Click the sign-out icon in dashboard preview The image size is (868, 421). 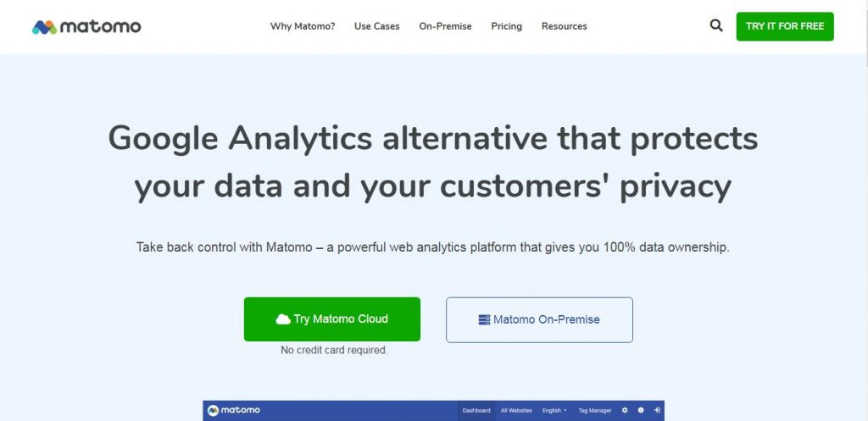click(657, 411)
